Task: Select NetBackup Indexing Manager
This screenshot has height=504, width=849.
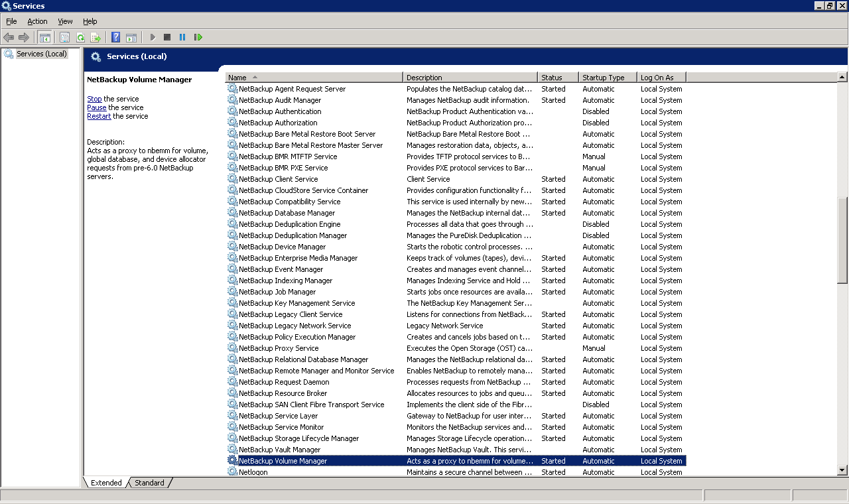Action: (456, 281)
